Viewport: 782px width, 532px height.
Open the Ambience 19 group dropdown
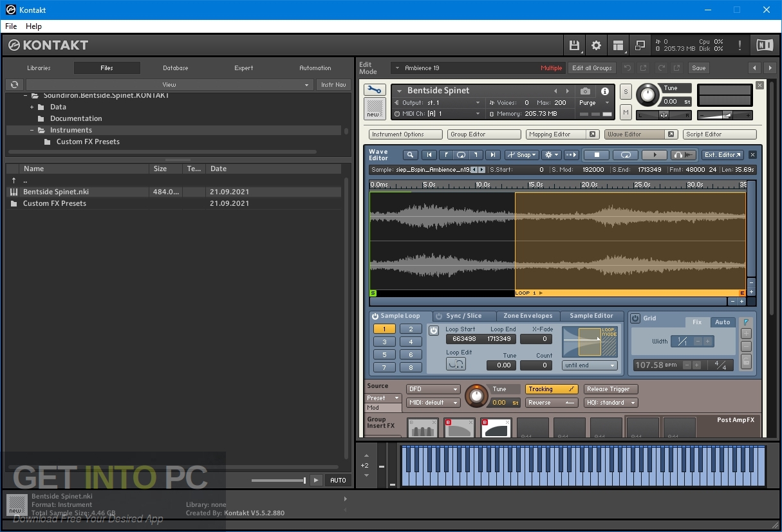(478, 68)
